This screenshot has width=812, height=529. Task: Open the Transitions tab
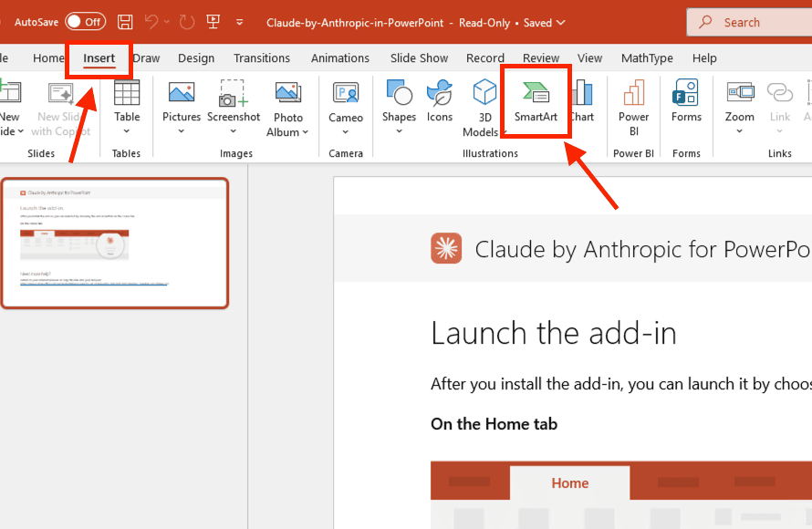click(x=262, y=58)
